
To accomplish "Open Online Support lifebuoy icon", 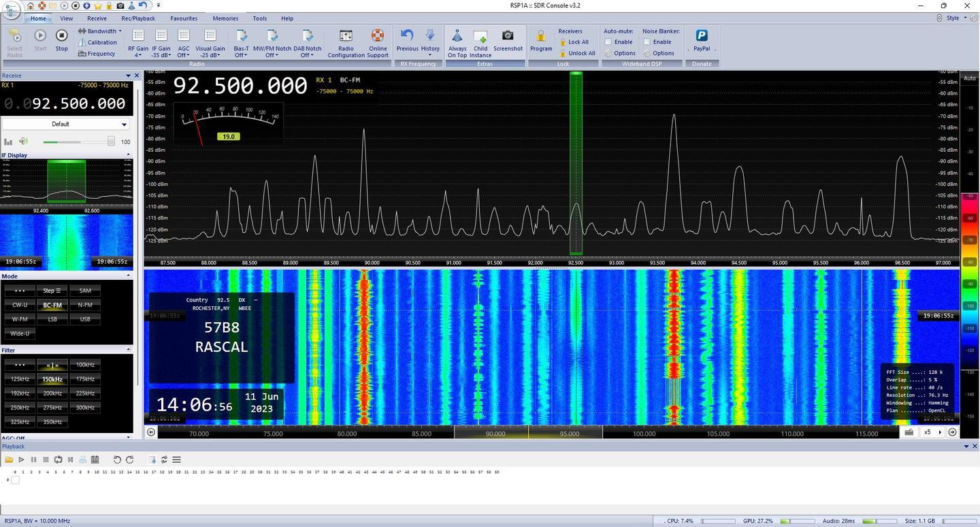I will point(377,43).
